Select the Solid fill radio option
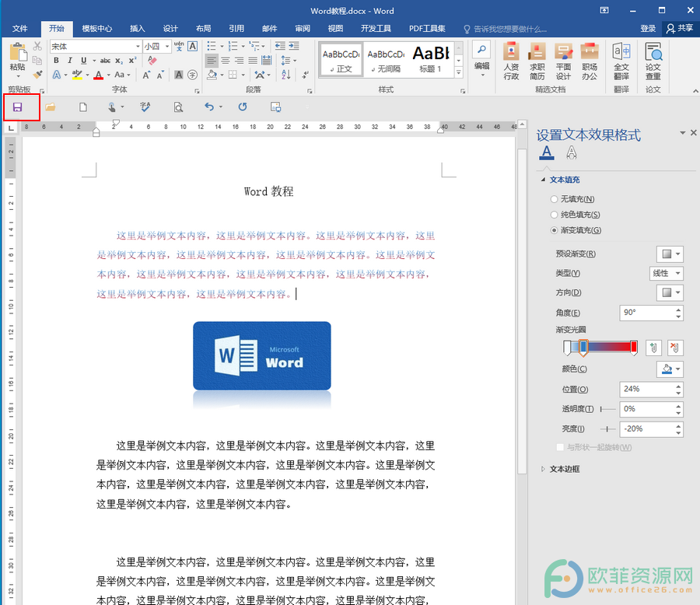700x605 pixels. pos(554,215)
